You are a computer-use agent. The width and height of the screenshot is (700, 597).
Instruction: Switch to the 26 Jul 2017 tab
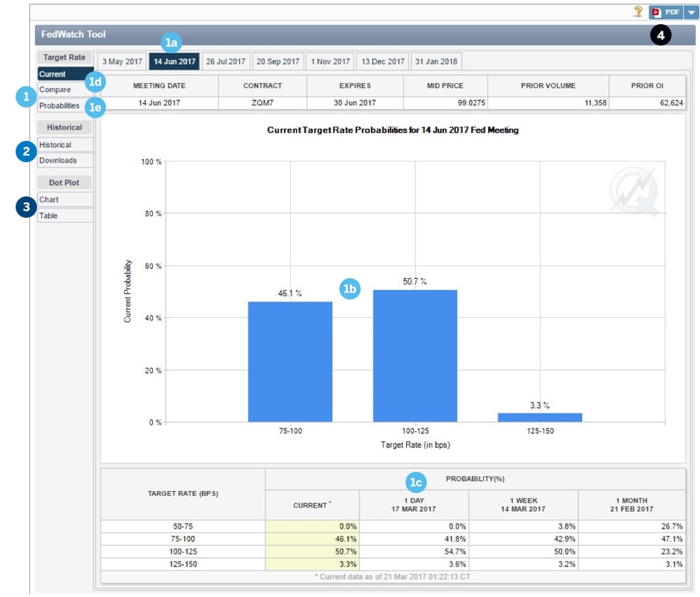click(x=226, y=62)
